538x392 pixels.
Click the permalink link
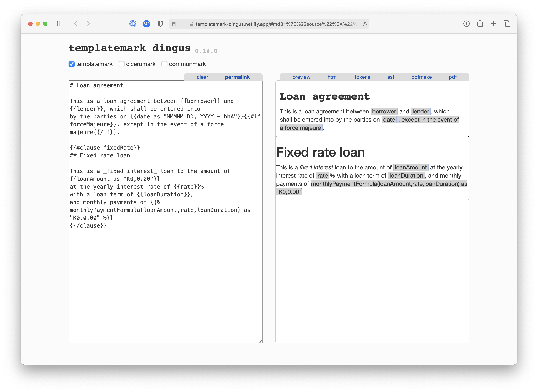tap(237, 77)
